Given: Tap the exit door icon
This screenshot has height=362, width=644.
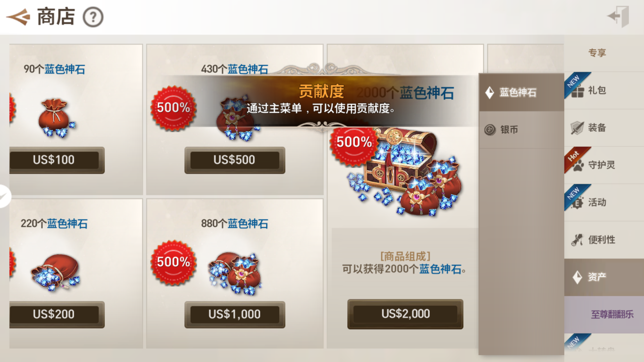Looking at the screenshot, I should (619, 16).
